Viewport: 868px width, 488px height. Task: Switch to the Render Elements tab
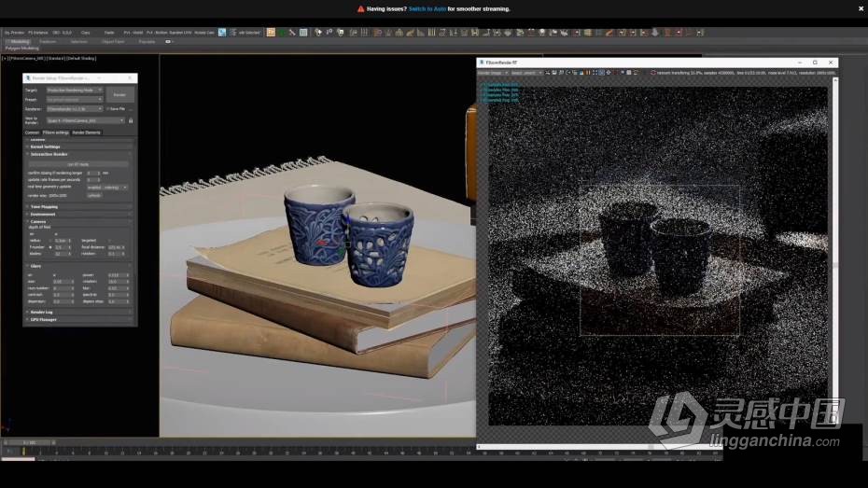[x=87, y=132]
